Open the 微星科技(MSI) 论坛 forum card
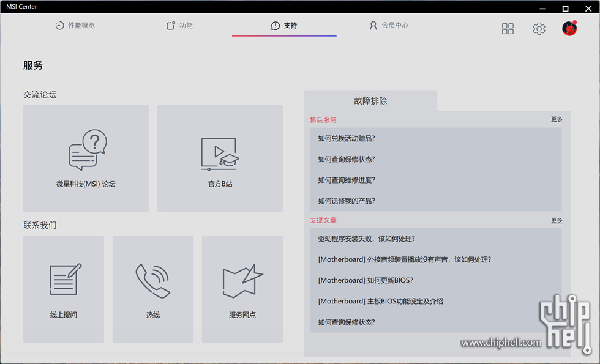 point(86,158)
